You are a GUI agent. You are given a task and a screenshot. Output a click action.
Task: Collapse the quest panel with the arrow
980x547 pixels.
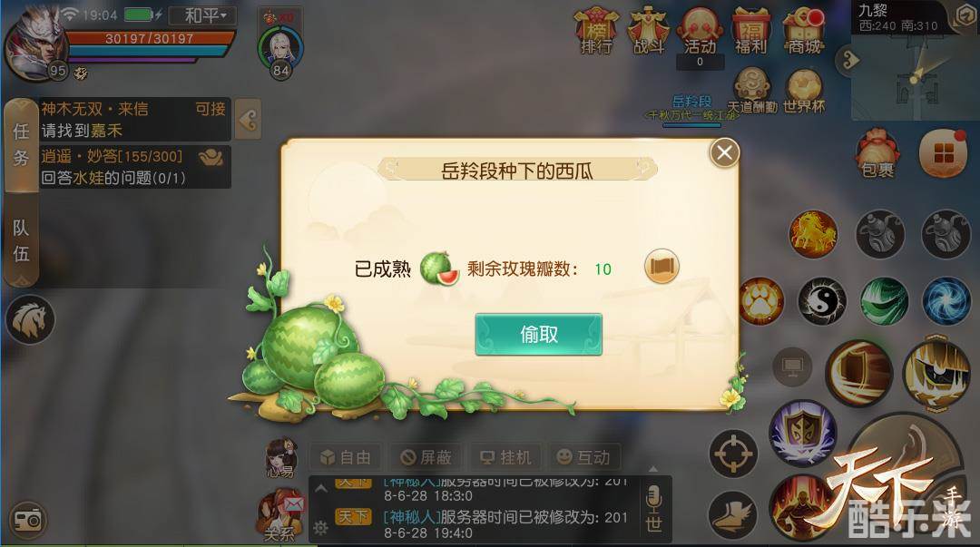click(x=248, y=120)
